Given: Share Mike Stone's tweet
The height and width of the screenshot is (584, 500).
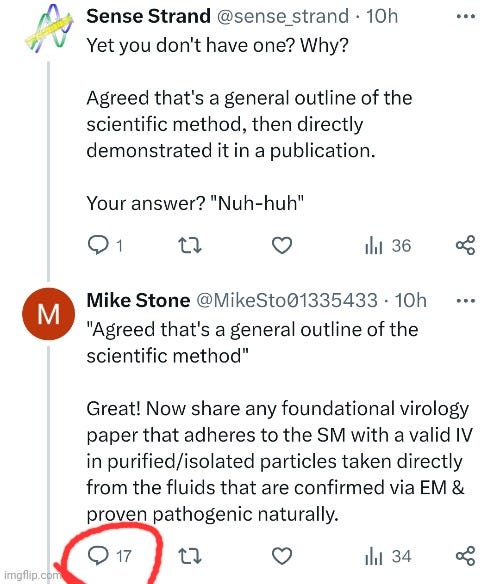Looking at the screenshot, I should click(x=466, y=556).
